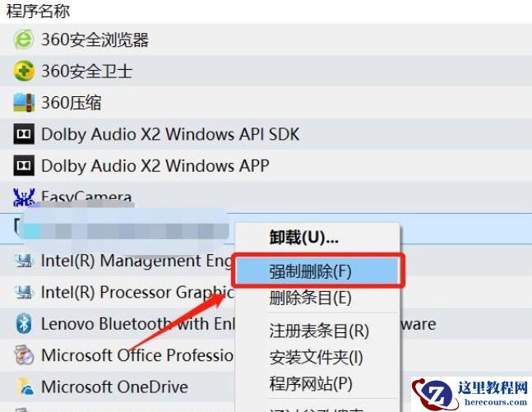The width and height of the screenshot is (532, 412).
Task: Select Intel(R) Management Engine row text
Action: tap(138, 262)
